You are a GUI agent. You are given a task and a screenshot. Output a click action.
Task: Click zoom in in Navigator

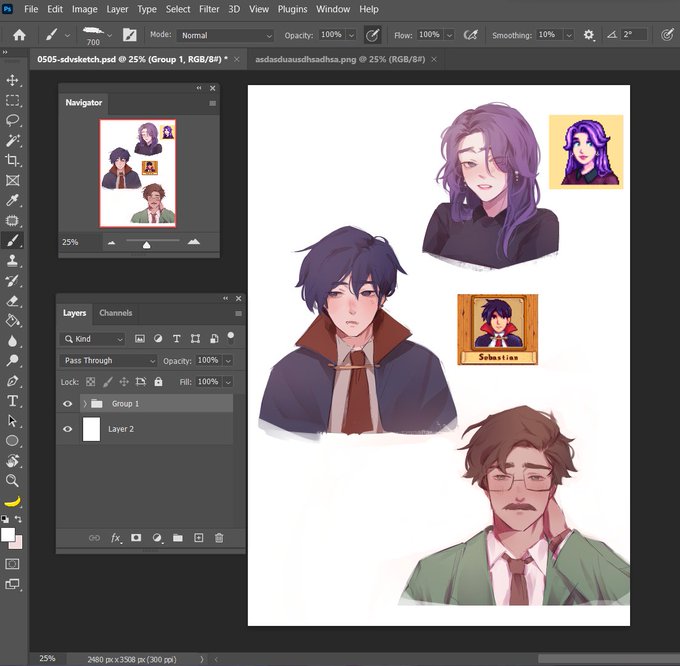193,242
